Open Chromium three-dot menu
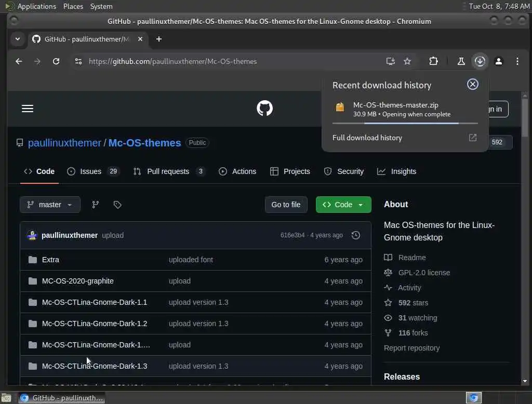This screenshot has height=404, width=532. coord(517,61)
